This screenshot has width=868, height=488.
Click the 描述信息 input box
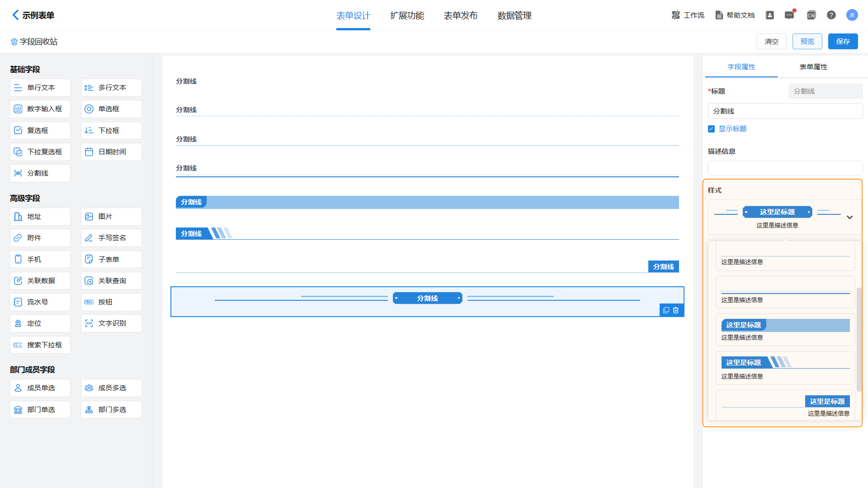[785, 168]
